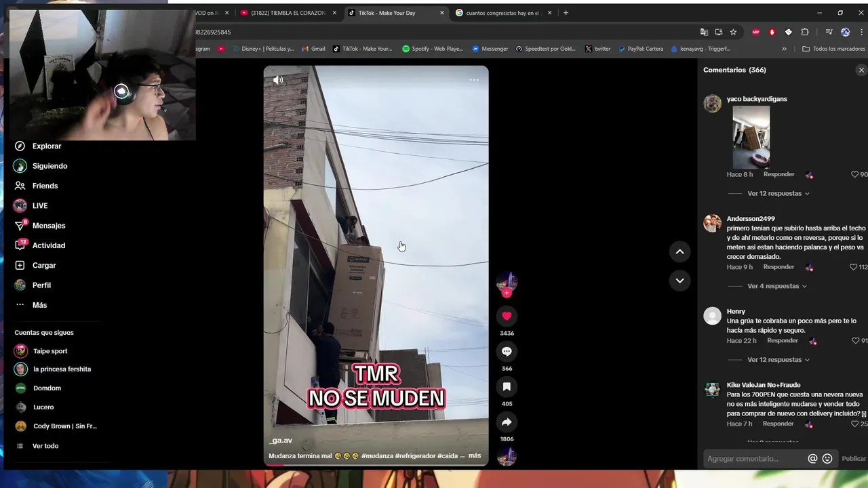The image size is (868, 488).
Task: Open Todos los marcadores folder
Action: pos(833,49)
